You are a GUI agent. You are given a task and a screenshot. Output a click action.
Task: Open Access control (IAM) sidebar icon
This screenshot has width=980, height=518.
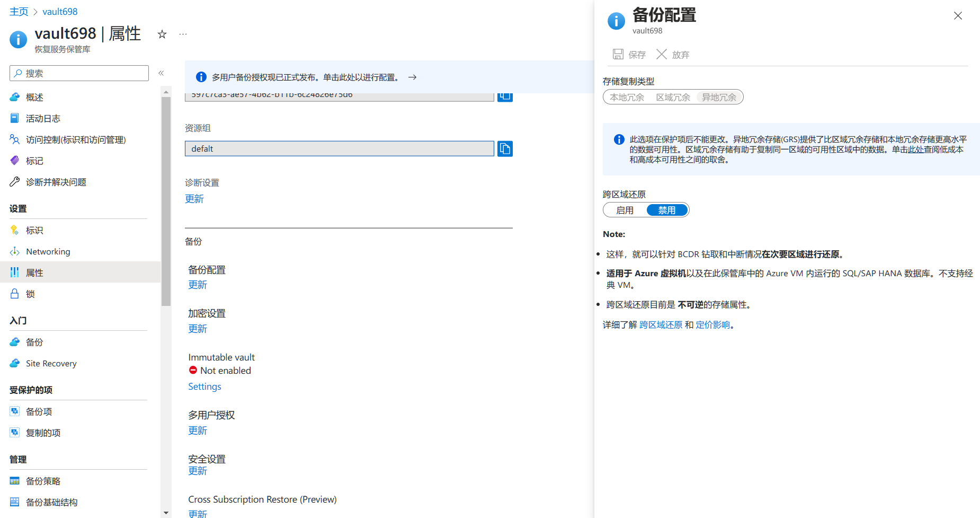tap(15, 139)
